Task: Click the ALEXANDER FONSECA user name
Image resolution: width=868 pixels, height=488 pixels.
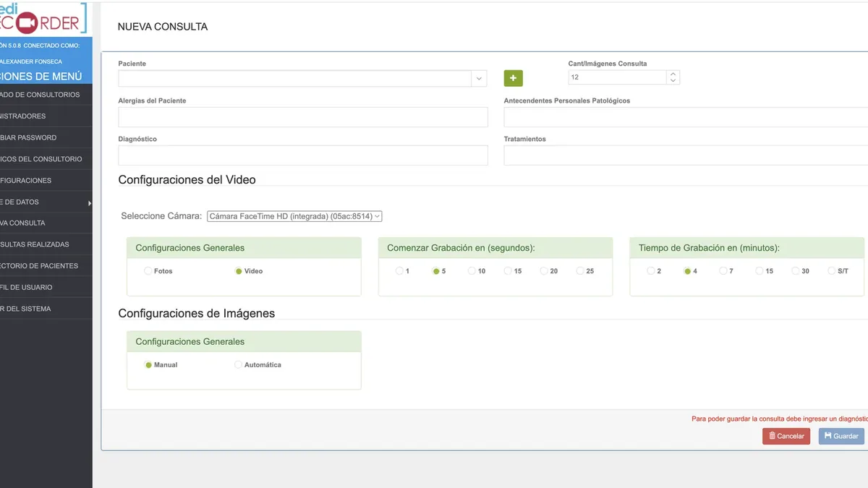Action: tap(31, 61)
